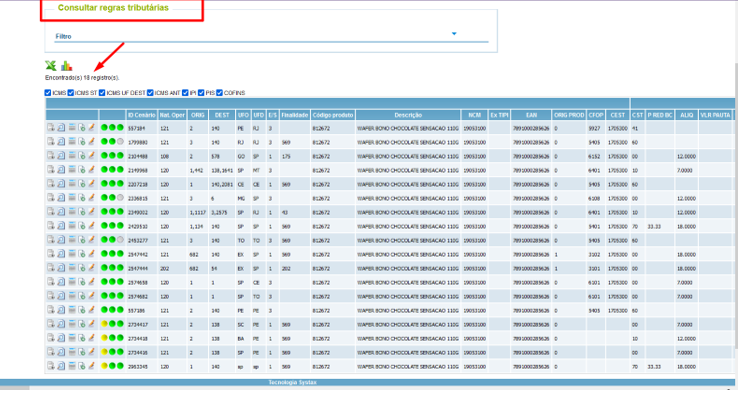View details magnifier for scenario 2149968
Screen dimensions: 742x397
pyautogui.click(x=61, y=169)
